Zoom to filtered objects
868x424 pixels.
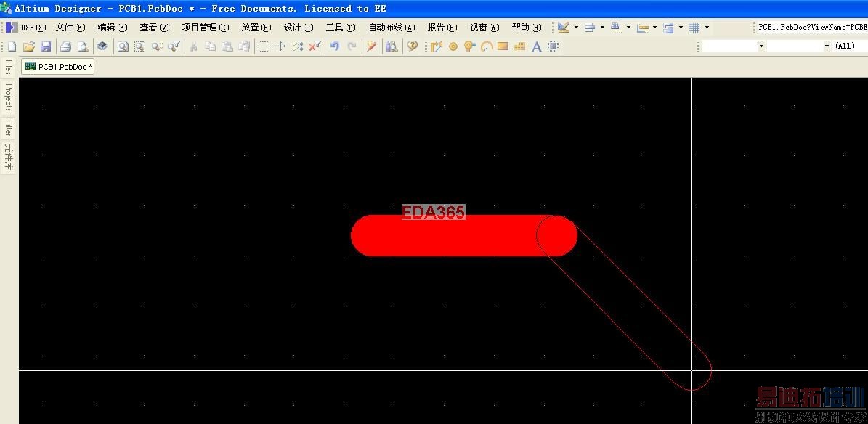[174, 46]
